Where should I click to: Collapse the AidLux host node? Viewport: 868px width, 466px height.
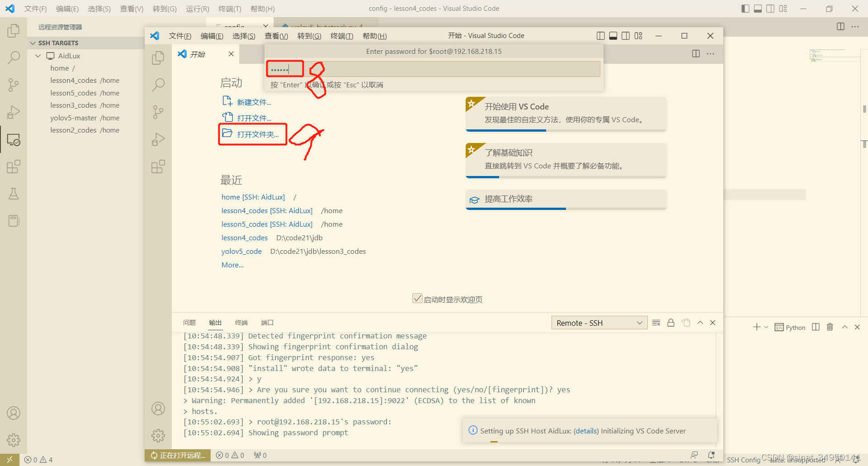click(x=38, y=56)
